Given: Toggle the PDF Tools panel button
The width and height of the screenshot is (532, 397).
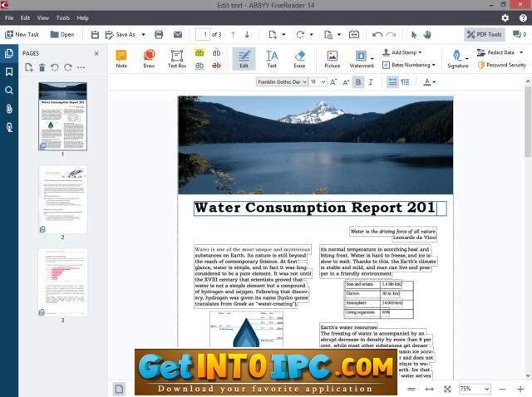Looking at the screenshot, I should [x=484, y=34].
